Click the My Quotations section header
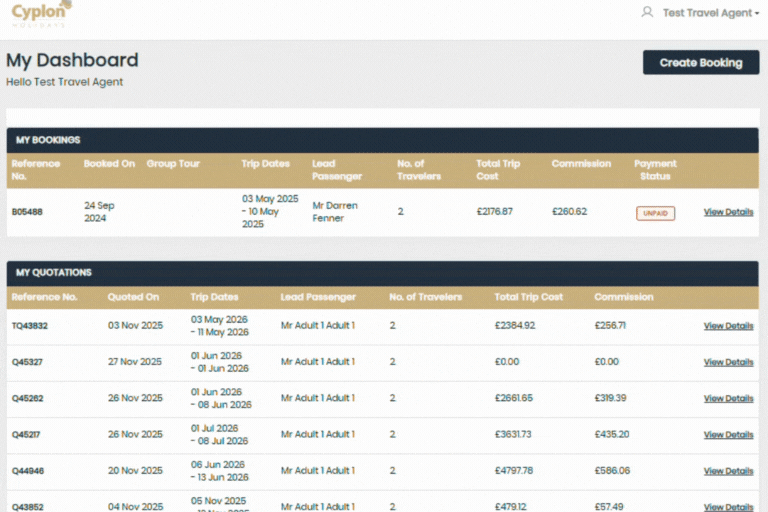 [x=54, y=272]
